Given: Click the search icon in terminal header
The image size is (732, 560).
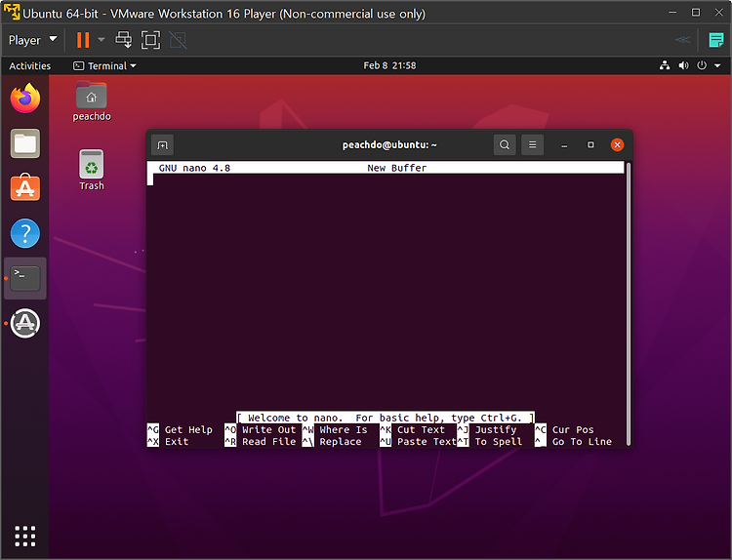Looking at the screenshot, I should coord(505,144).
